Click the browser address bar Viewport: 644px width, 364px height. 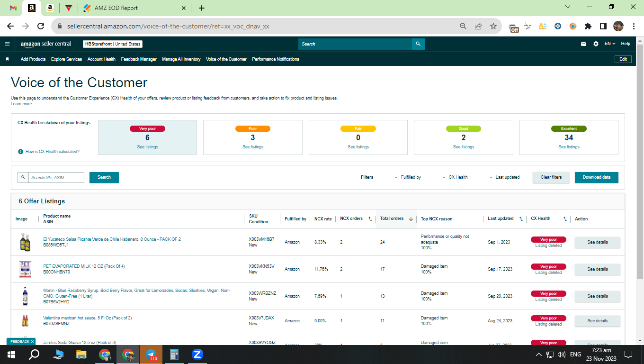point(256,26)
